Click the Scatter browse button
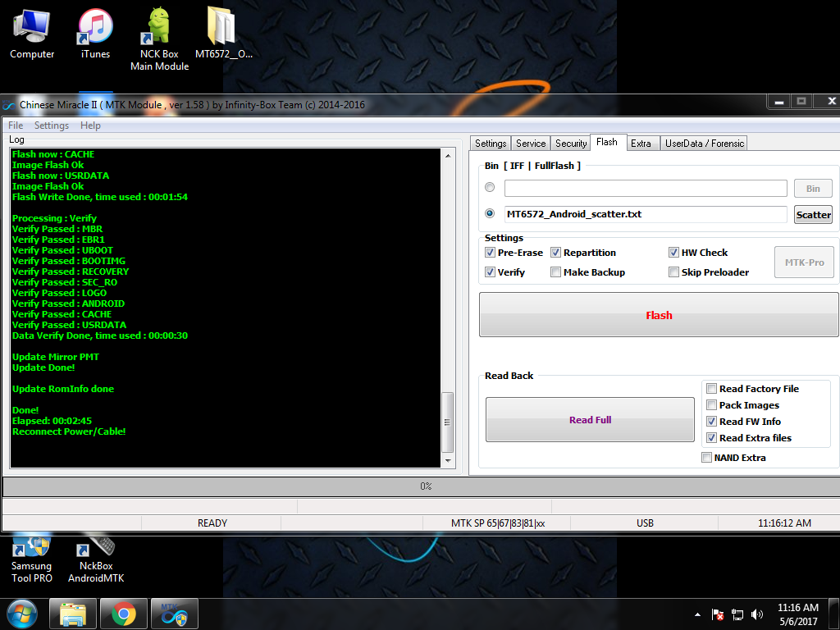Viewport: 840px width, 630px height. pyautogui.click(x=813, y=214)
